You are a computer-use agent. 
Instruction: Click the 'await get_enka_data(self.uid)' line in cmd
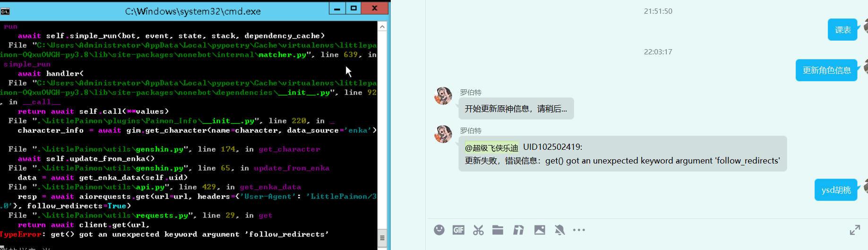[x=103, y=178]
